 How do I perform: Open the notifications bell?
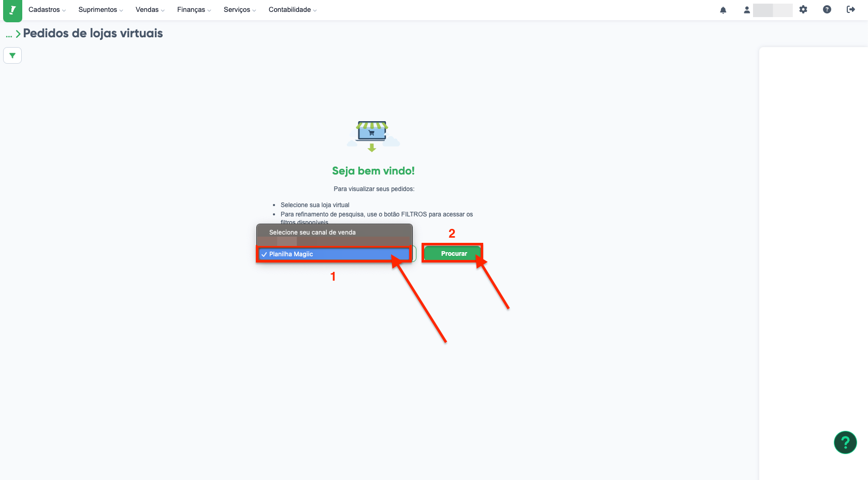[723, 10]
